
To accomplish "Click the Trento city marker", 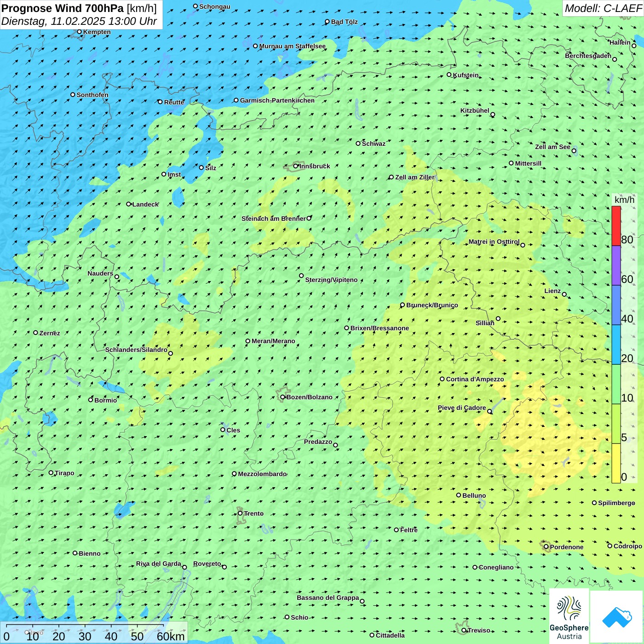I will 240,513.
